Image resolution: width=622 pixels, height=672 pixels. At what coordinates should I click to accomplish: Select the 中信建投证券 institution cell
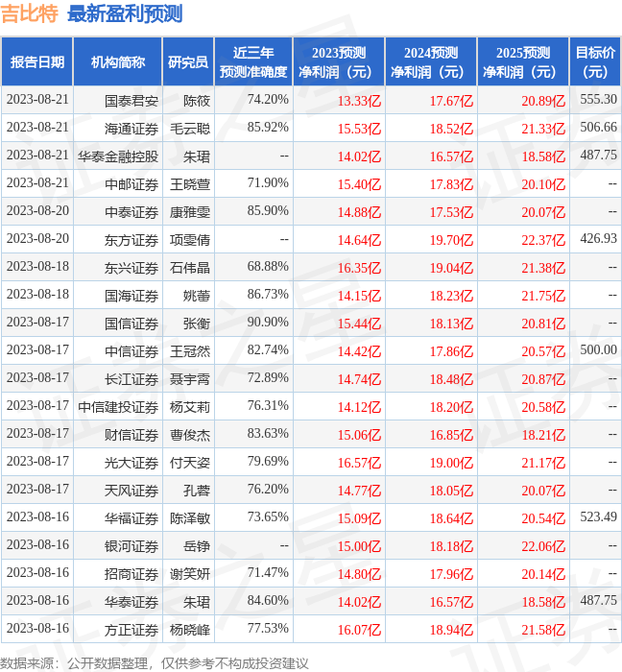(x=118, y=407)
